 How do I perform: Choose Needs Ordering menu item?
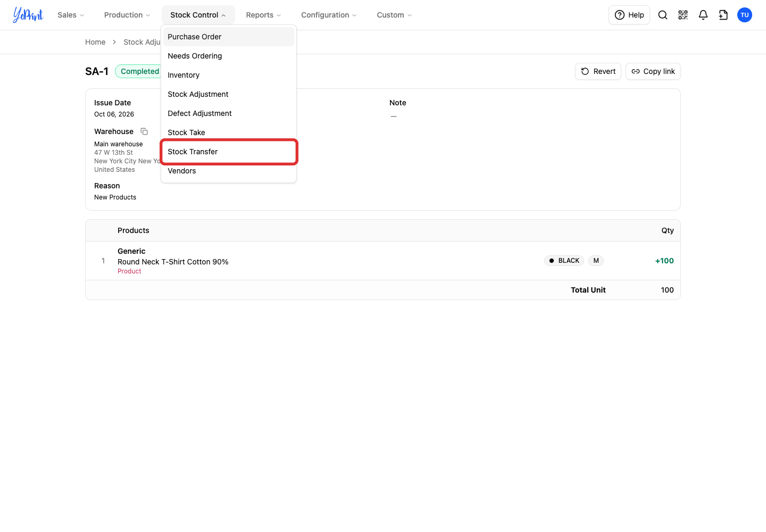pos(229,56)
